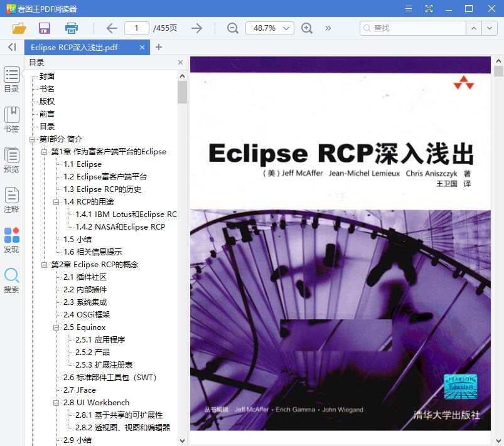Viewport: 504px width, 446px height.
Task: Open outline entry 1.6 相关信息提示
Action: [92, 252]
